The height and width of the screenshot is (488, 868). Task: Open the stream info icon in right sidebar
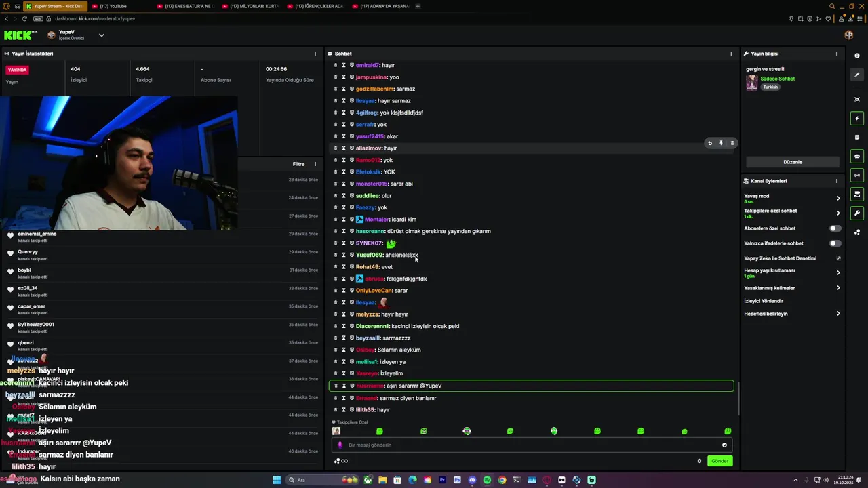click(857, 56)
